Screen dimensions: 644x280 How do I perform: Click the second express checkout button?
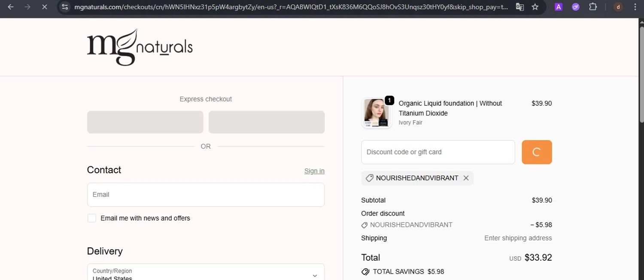coord(267,122)
